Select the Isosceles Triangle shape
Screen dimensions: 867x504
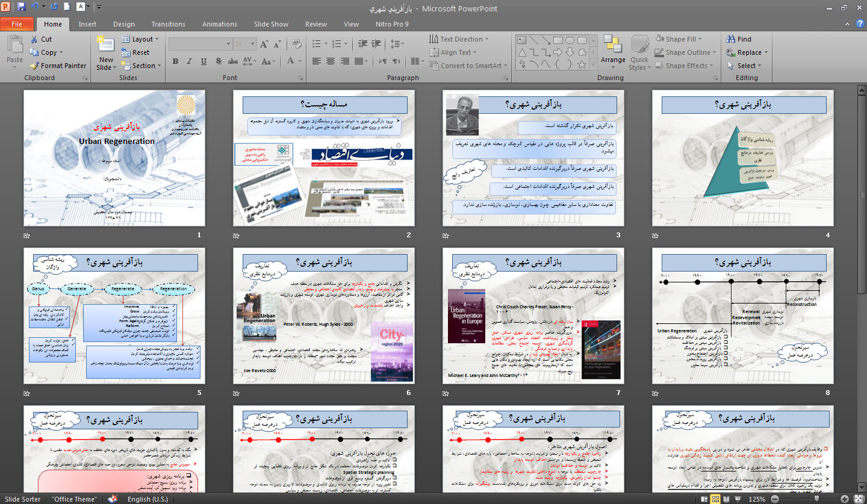click(522, 52)
